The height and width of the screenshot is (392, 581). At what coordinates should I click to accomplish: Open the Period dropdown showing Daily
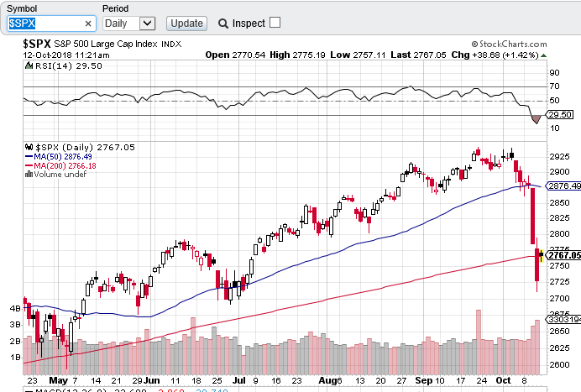(128, 24)
